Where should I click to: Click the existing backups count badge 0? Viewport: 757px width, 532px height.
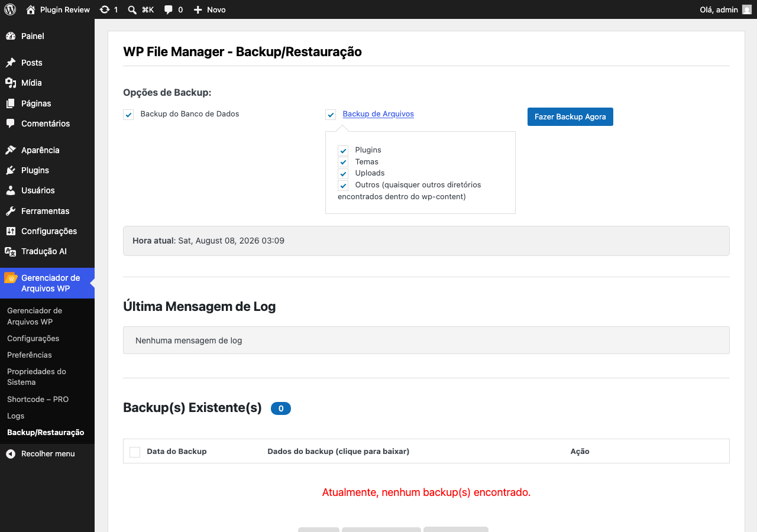click(281, 408)
